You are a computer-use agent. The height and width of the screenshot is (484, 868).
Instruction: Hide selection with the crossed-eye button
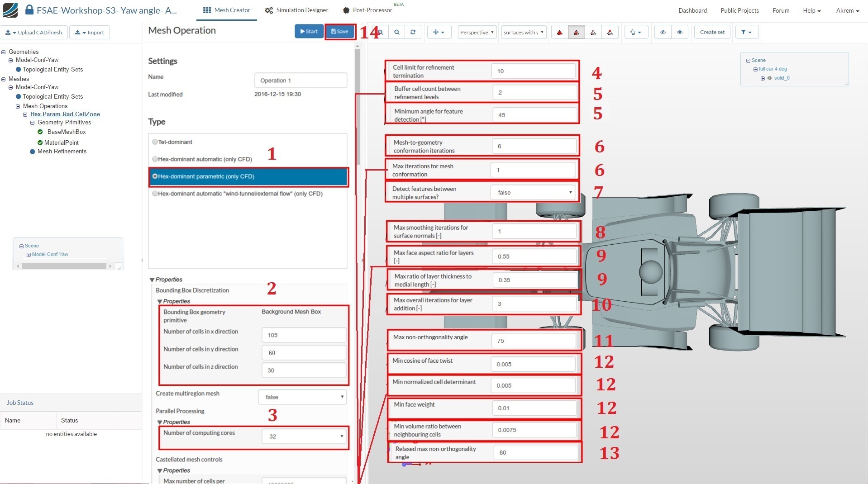(x=663, y=32)
